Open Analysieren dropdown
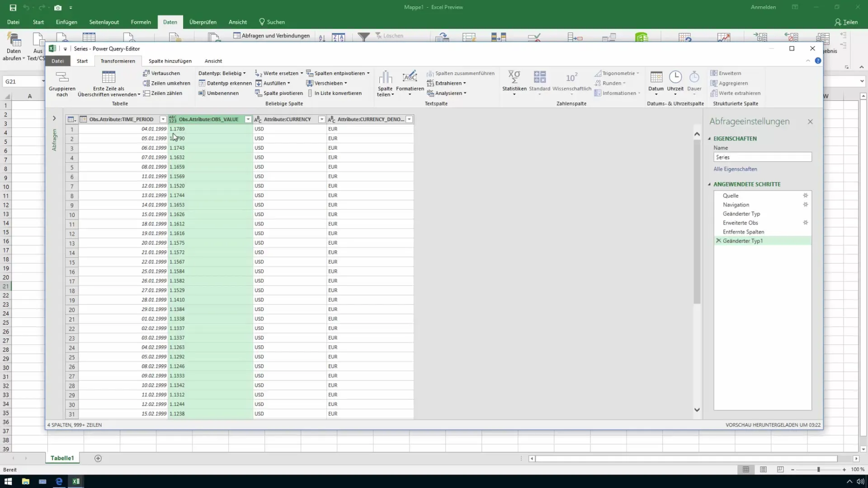868x488 pixels. click(446, 93)
